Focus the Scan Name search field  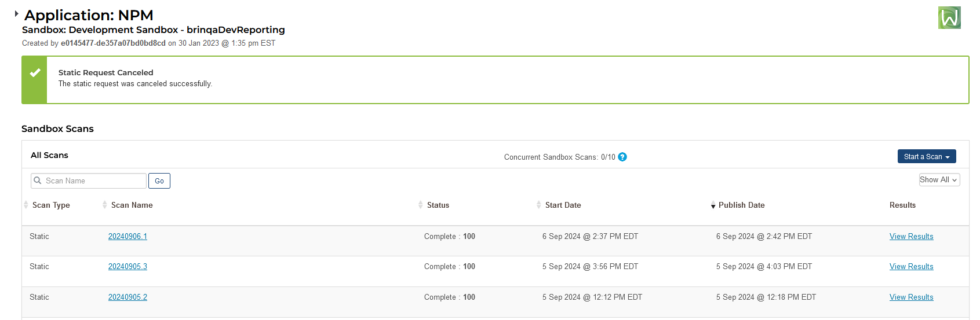click(x=89, y=181)
